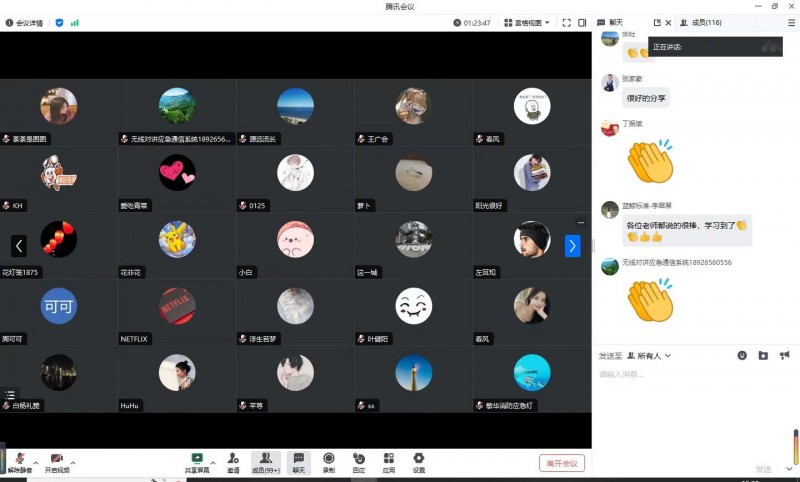This screenshot has width=800, height=482.
Task: Toggle the members (成员) panel in the toolbar
Action: pos(265,461)
